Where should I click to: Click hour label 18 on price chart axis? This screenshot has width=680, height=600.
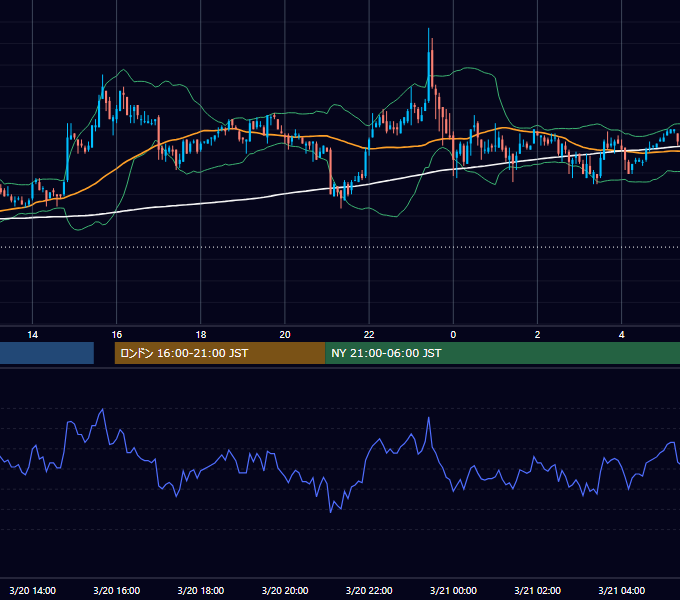(x=201, y=335)
